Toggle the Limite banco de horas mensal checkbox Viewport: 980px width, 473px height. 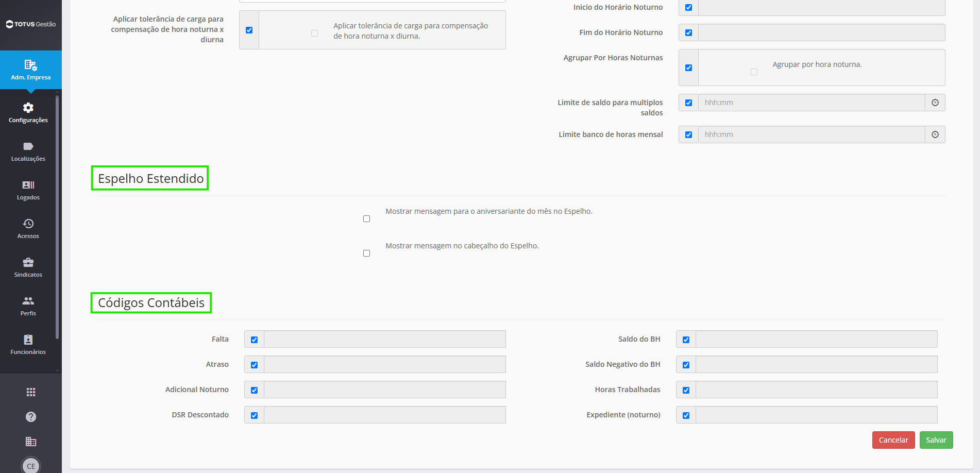688,134
